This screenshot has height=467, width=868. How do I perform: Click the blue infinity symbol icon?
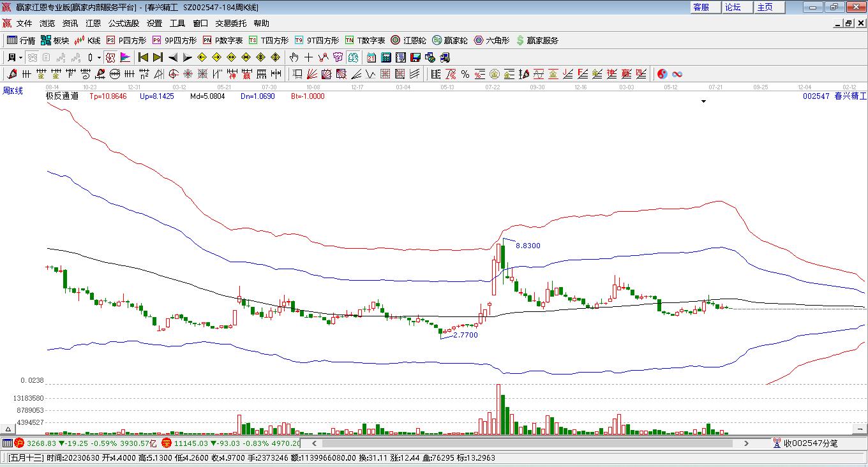tap(677, 74)
